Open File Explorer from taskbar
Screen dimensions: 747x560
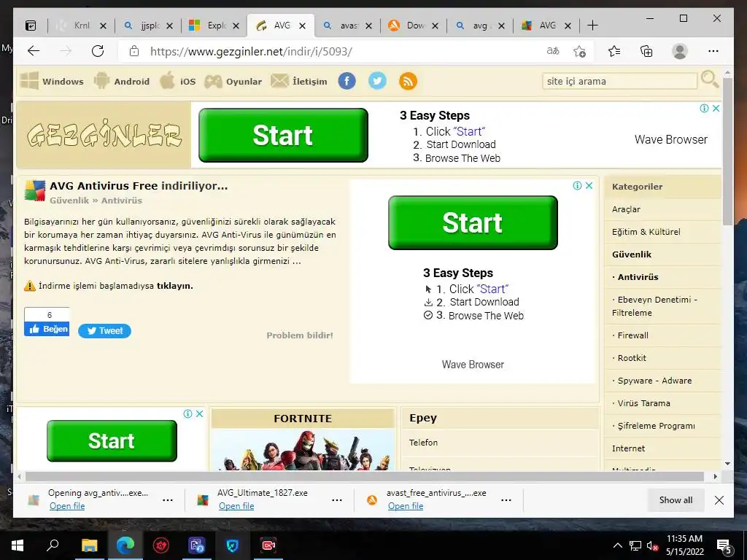click(89, 545)
